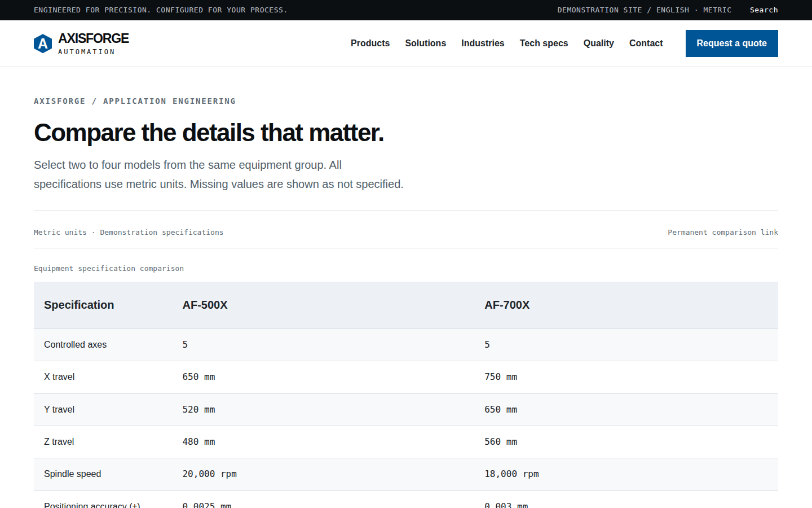Click the 750 mm X travel value
The width and height of the screenshot is (812, 508).
click(x=501, y=377)
